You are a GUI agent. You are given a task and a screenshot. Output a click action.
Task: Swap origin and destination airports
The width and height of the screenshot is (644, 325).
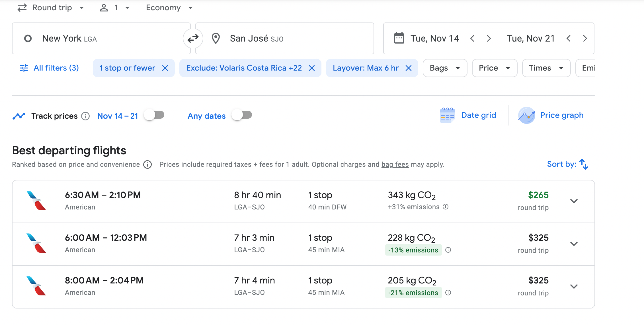(193, 38)
